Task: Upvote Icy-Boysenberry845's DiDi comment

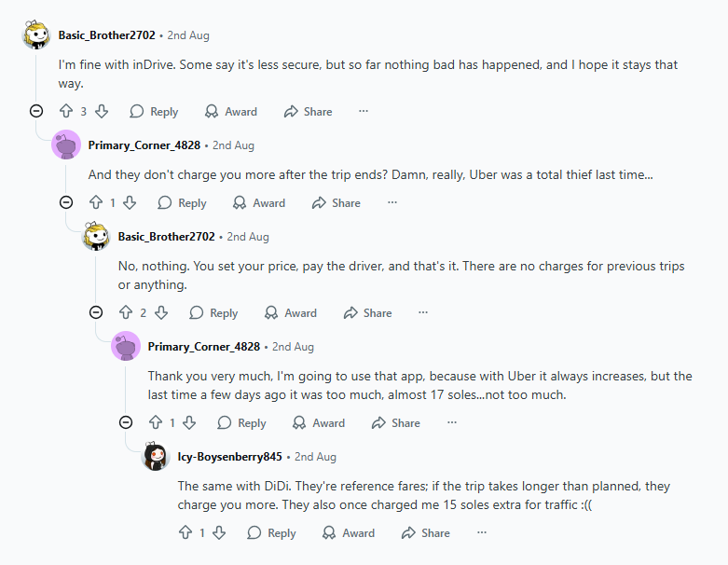Action: (x=185, y=532)
